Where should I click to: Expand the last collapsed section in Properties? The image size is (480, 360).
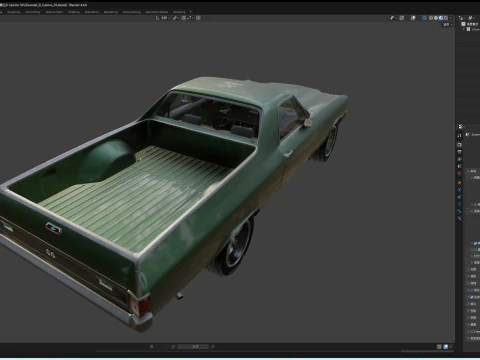coord(468,338)
